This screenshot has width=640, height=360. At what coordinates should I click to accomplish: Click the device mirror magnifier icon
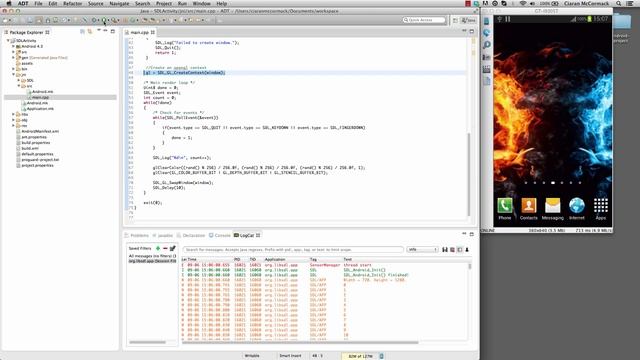(x=487, y=45)
